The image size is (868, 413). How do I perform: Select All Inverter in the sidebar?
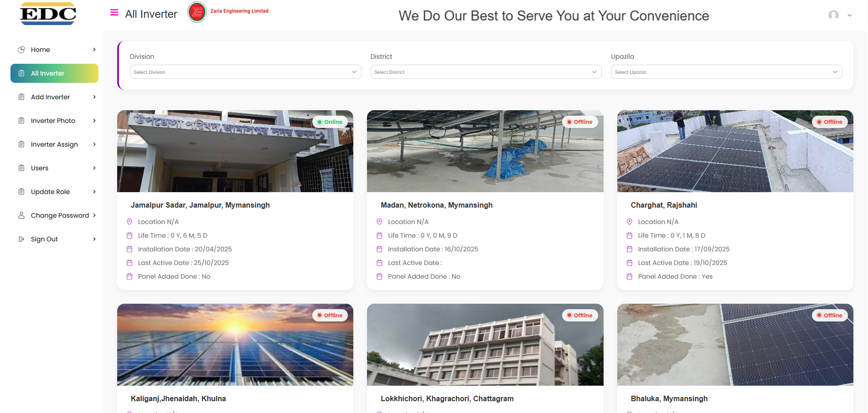pyautogui.click(x=54, y=73)
